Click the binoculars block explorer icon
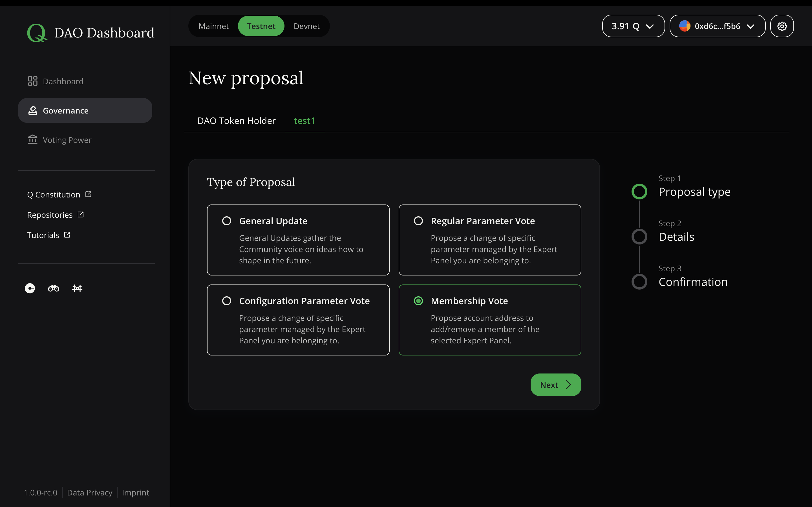The image size is (812, 507). [53, 288]
